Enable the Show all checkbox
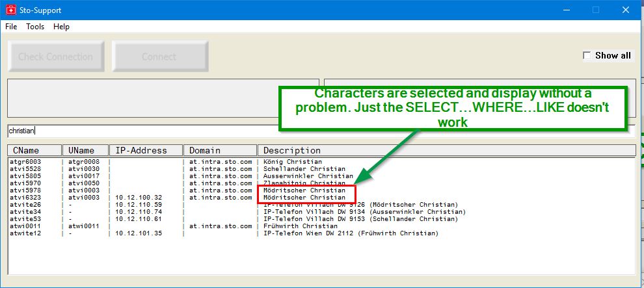This screenshot has height=288, width=644. (587, 56)
